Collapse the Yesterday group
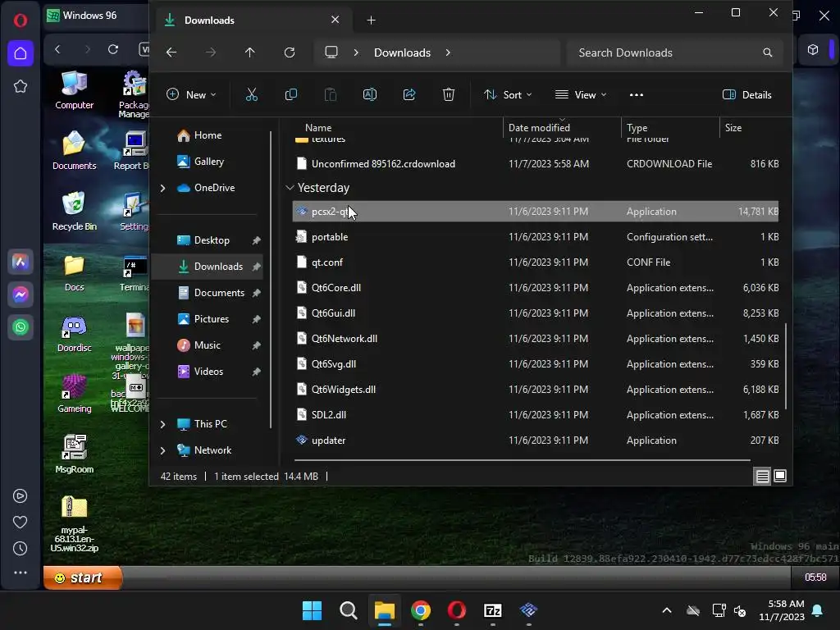840x630 pixels. tap(290, 188)
